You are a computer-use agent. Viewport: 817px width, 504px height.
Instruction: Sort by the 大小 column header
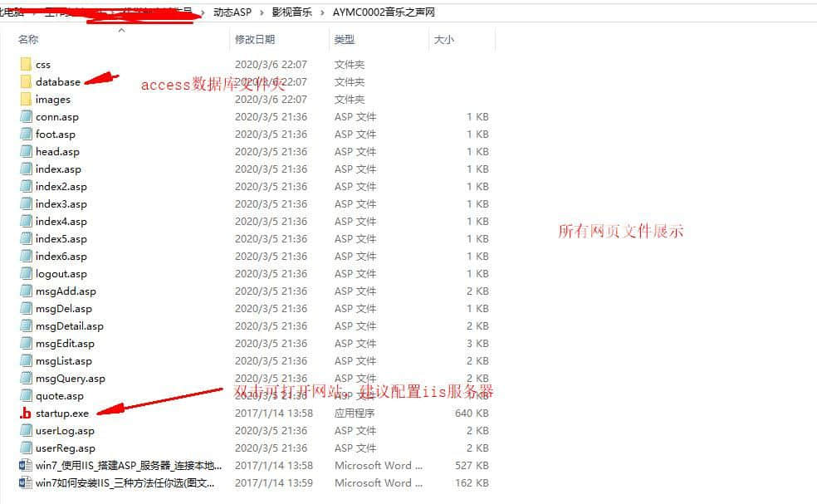[443, 40]
